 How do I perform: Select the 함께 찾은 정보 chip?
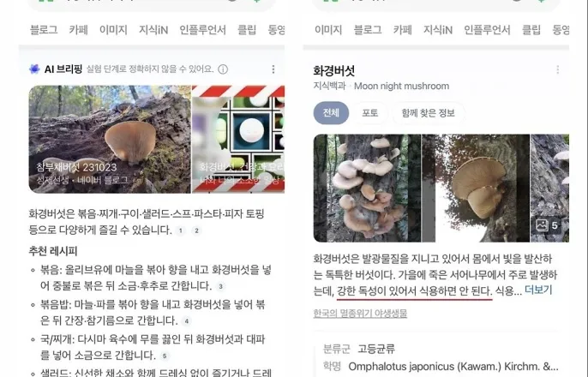(428, 113)
